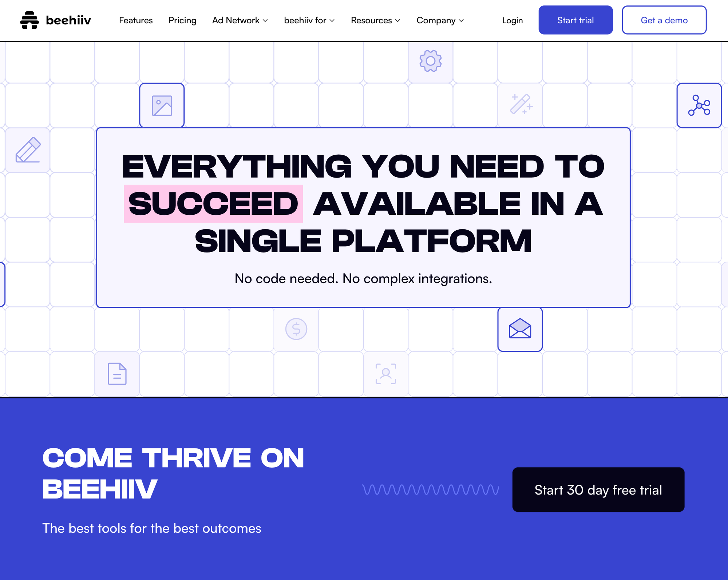Expand the Ad Network dropdown menu
The width and height of the screenshot is (728, 580).
pyautogui.click(x=240, y=20)
